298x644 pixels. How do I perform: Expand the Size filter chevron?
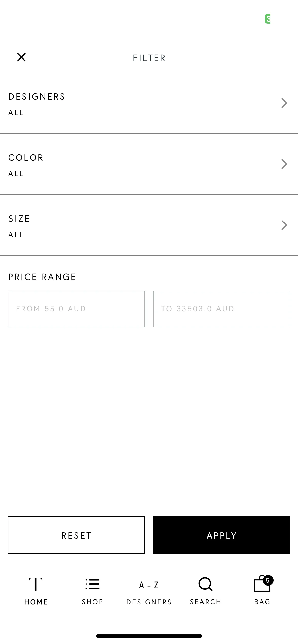(x=284, y=225)
